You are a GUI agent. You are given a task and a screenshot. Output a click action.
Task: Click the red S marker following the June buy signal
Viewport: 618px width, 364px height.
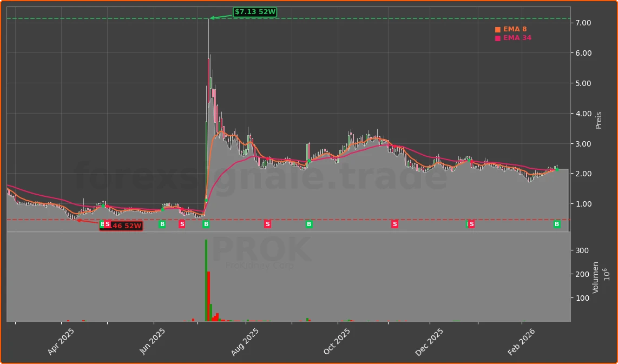click(x=182, y=224)
